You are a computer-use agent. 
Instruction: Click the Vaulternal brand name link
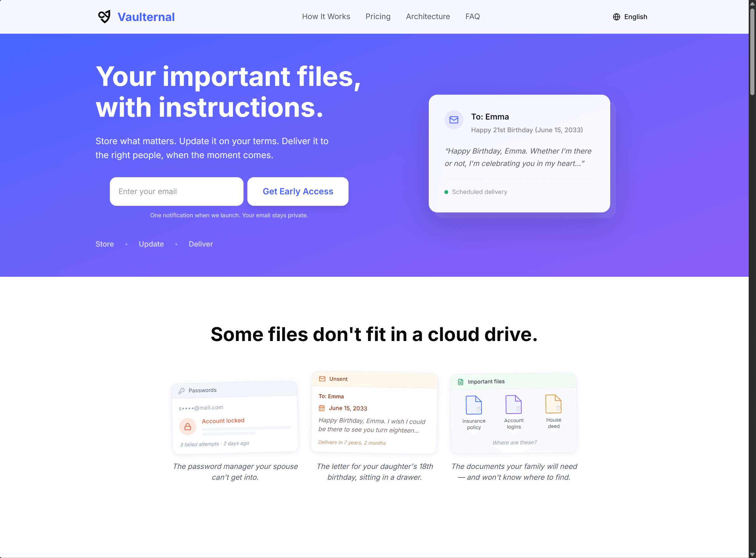146,17
